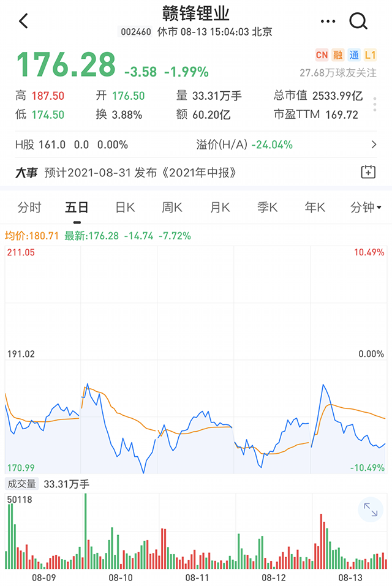Open the 分钟 interval dropdown

366,208
